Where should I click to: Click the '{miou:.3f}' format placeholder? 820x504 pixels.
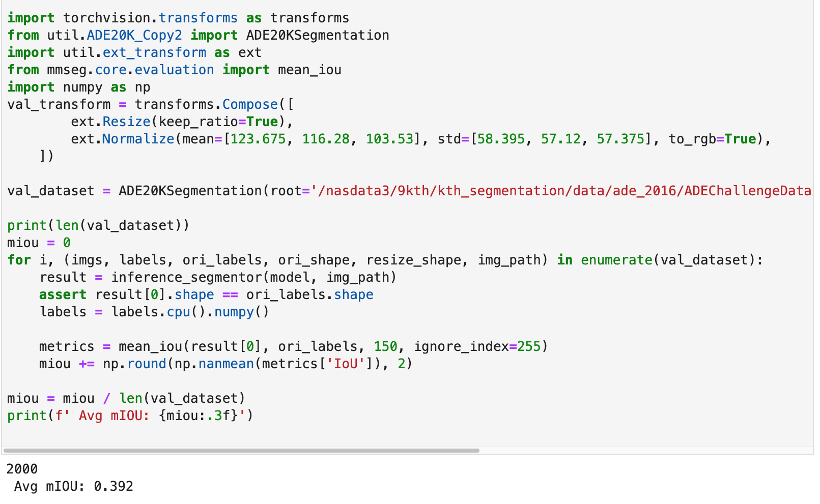click(198, 416)
